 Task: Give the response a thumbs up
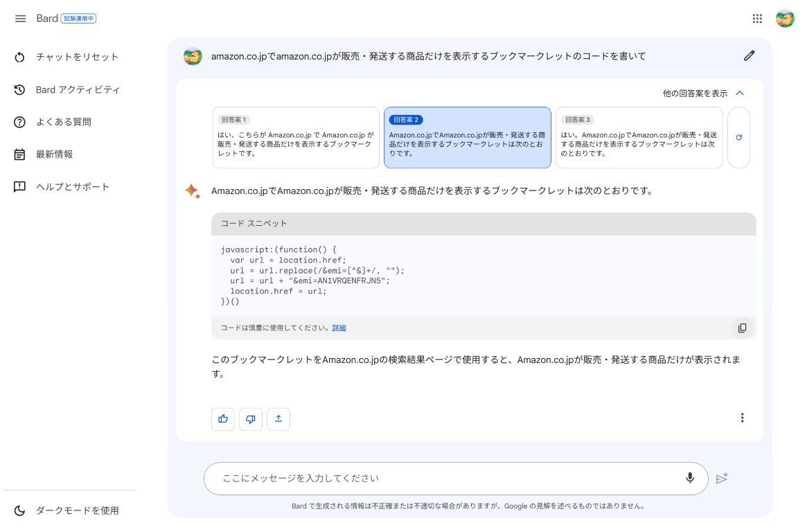(223, 419)
